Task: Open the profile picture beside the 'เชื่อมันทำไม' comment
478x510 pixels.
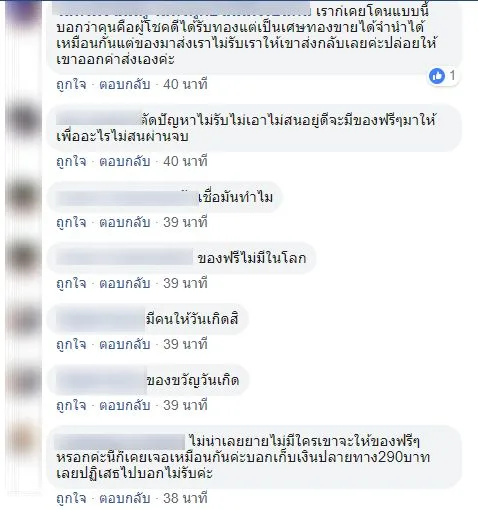Action: pyautogui.click(x=23, y=197)
